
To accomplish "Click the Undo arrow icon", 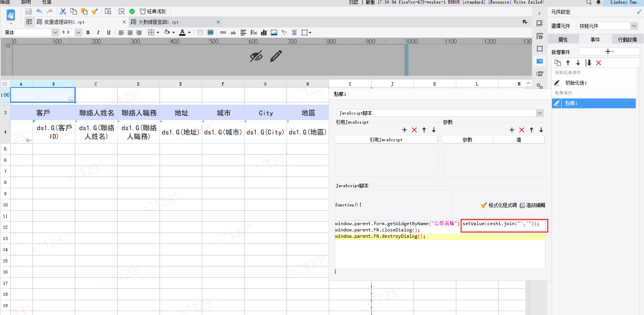I will click(39, 11).
